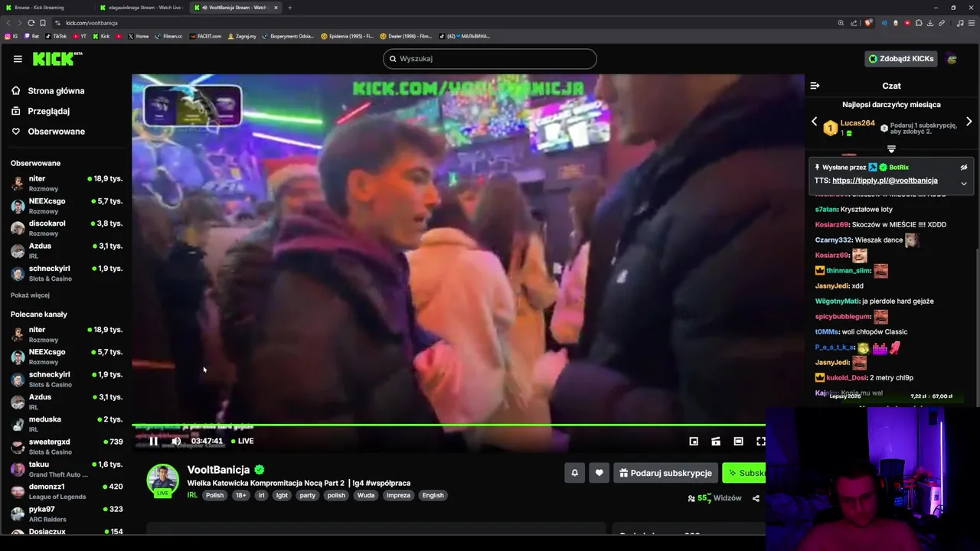Open VooltBanicja channel name link
Viewport: 980px width, 551px height.
coord(219,470)
